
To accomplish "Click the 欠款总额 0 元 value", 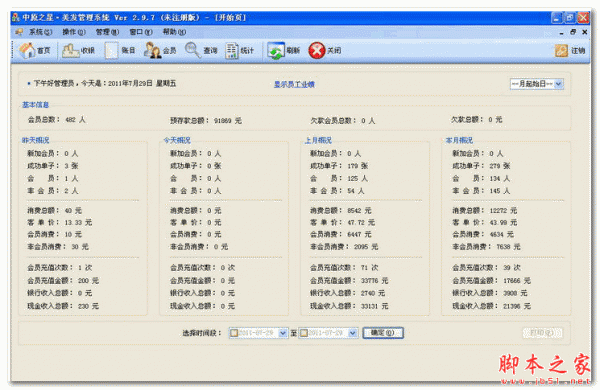I will [476, 120].
